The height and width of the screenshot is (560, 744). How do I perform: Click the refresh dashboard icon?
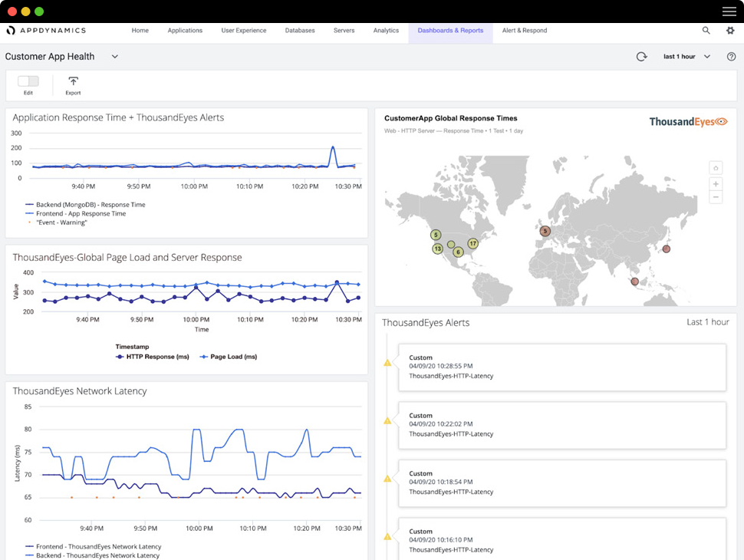point(642,57)
